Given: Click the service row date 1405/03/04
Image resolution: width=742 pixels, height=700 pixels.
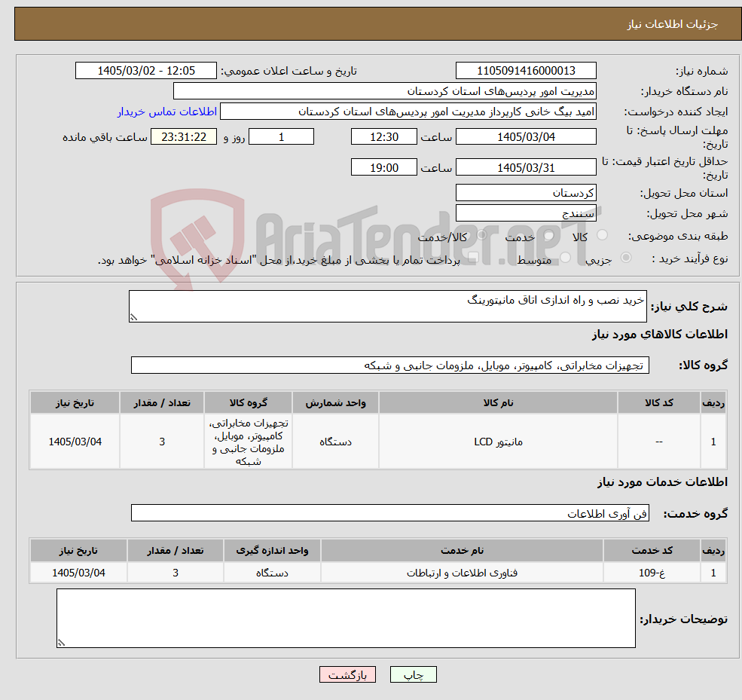Looking at the screenshot, I should 78,573.
